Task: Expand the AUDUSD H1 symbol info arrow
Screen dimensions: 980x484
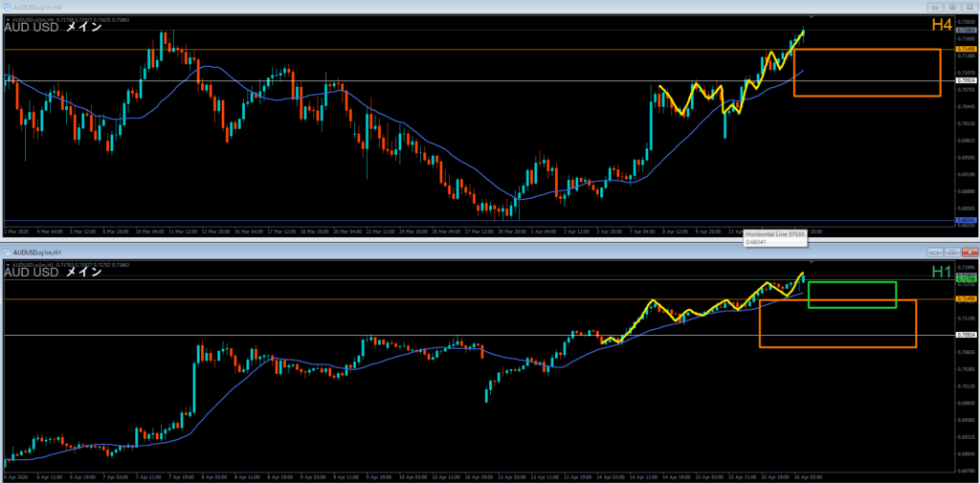Action: [x=7, y=264]
